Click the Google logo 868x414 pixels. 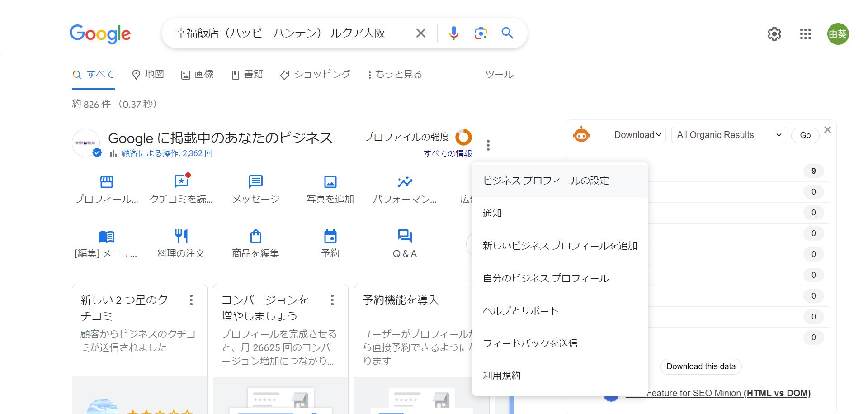coord(100,34)
